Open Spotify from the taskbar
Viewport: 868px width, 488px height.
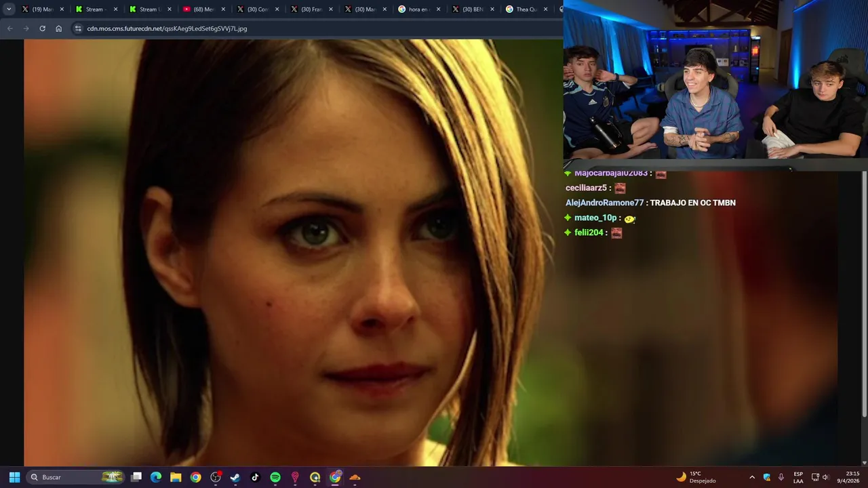pos(275,477)
